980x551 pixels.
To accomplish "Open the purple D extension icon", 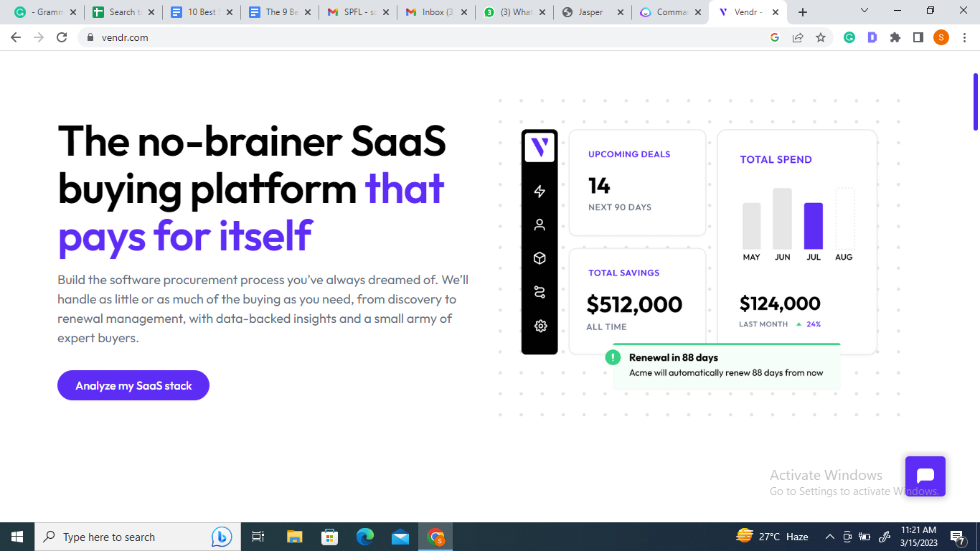I will (x=872, y=37).
